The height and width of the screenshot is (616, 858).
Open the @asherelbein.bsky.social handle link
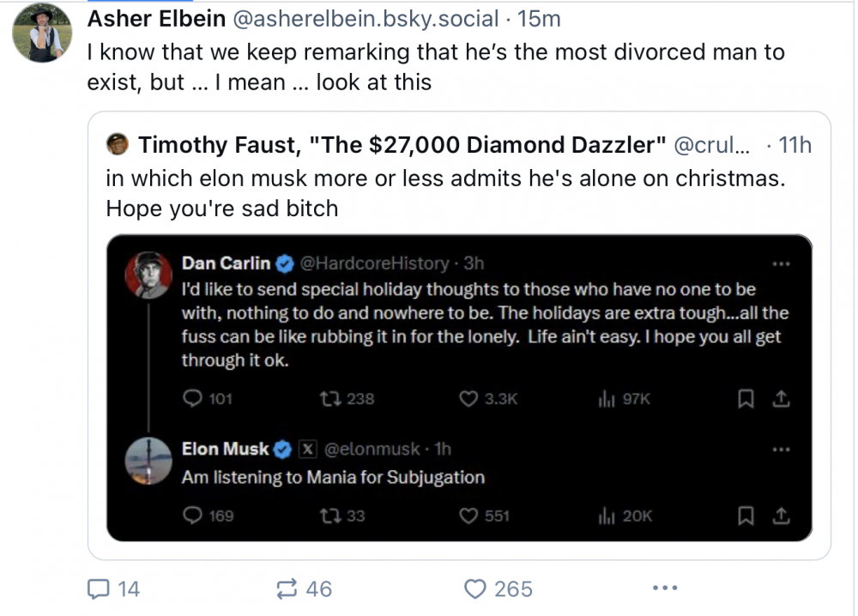[x=362, y=19]
